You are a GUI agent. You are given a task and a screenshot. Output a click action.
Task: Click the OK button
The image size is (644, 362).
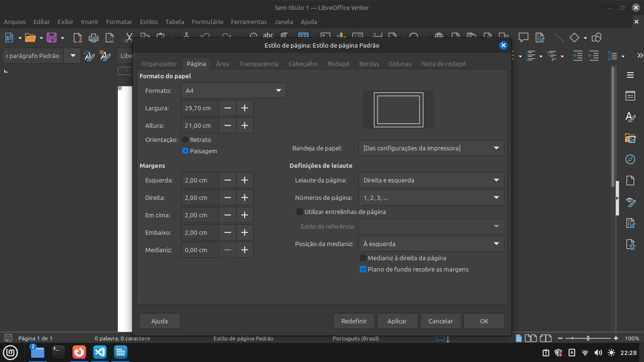[x=484, y=321]
